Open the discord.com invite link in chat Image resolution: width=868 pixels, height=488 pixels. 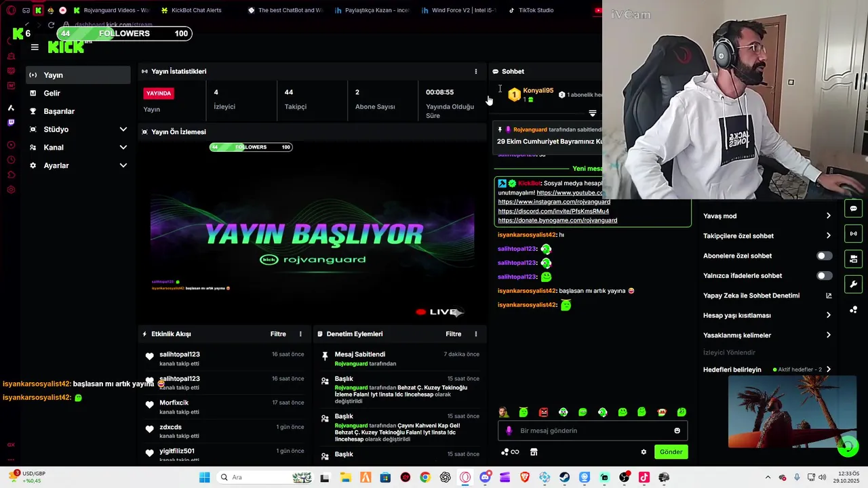553,211
